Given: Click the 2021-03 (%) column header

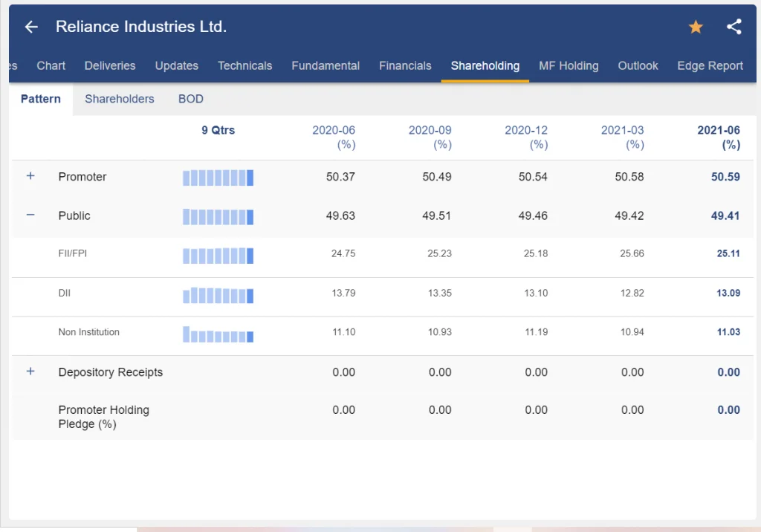Looking at the screenshot, I should click(623, 137).
